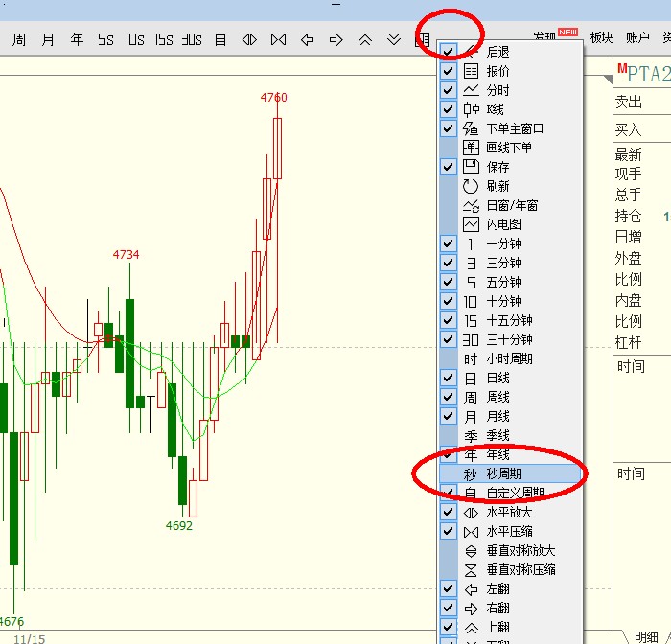Open toolbar customization dropdown button
The image size is (671, 644).
coord(423,40)
